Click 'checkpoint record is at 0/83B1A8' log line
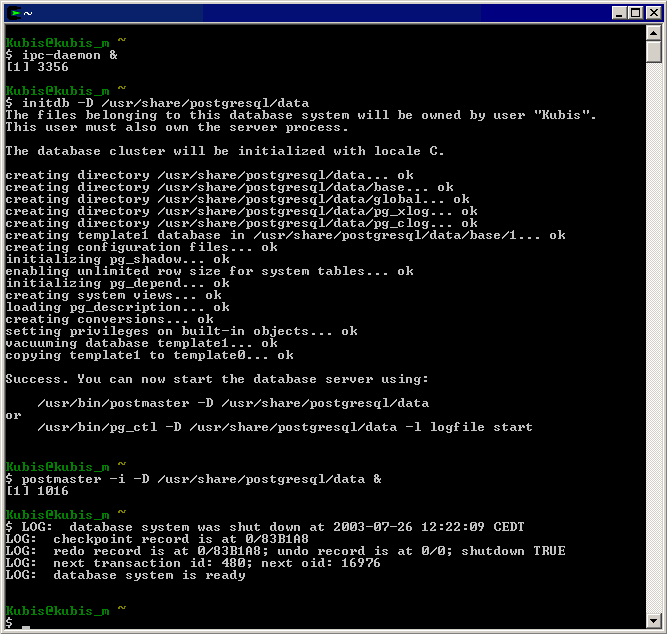 pos(157,540)
